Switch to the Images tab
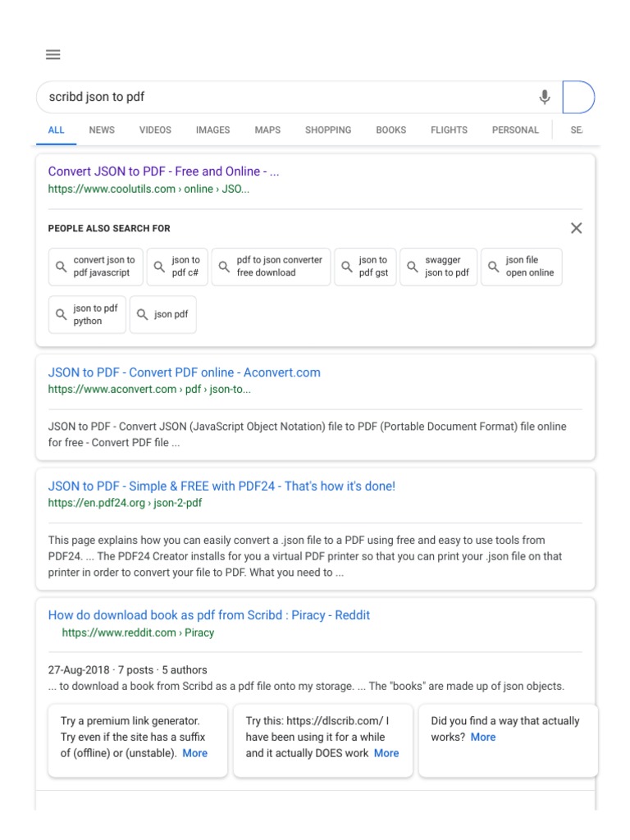This screenshot has width=630, height=840. (x=212, y=130)
